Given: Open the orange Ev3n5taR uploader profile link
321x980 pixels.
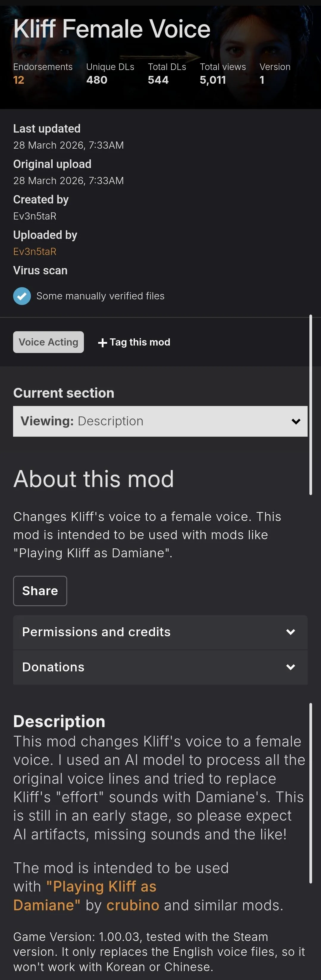Looking at the screenshot, I should coord(35,251).
